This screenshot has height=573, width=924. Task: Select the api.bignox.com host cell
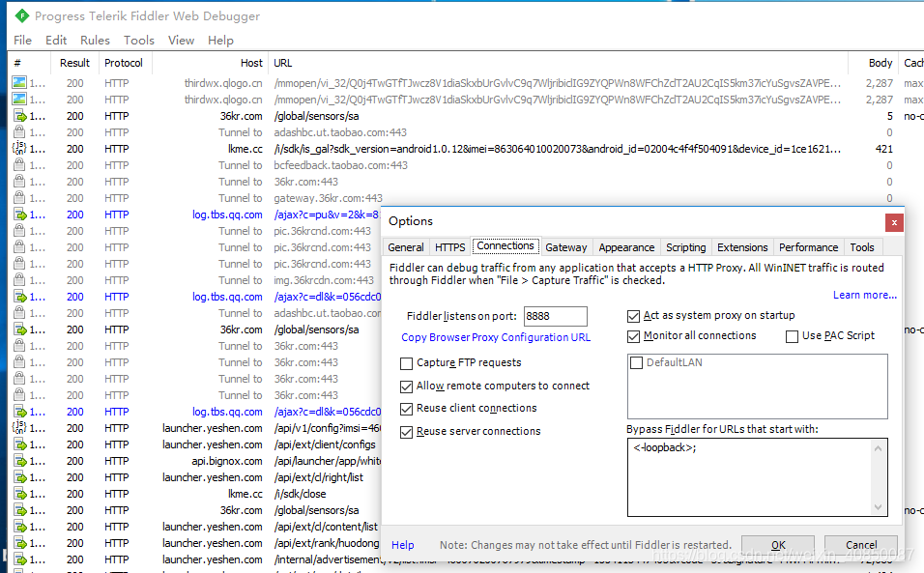click(227, 461)
